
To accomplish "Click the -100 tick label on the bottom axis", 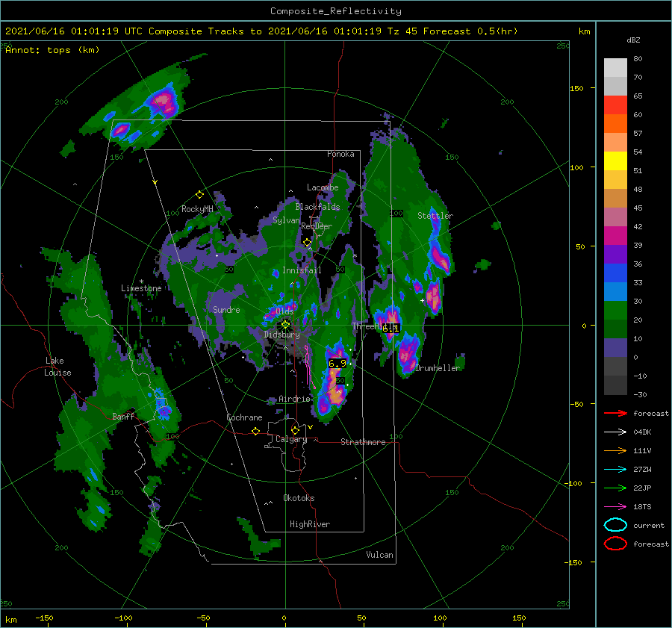I will pos(123,618).
